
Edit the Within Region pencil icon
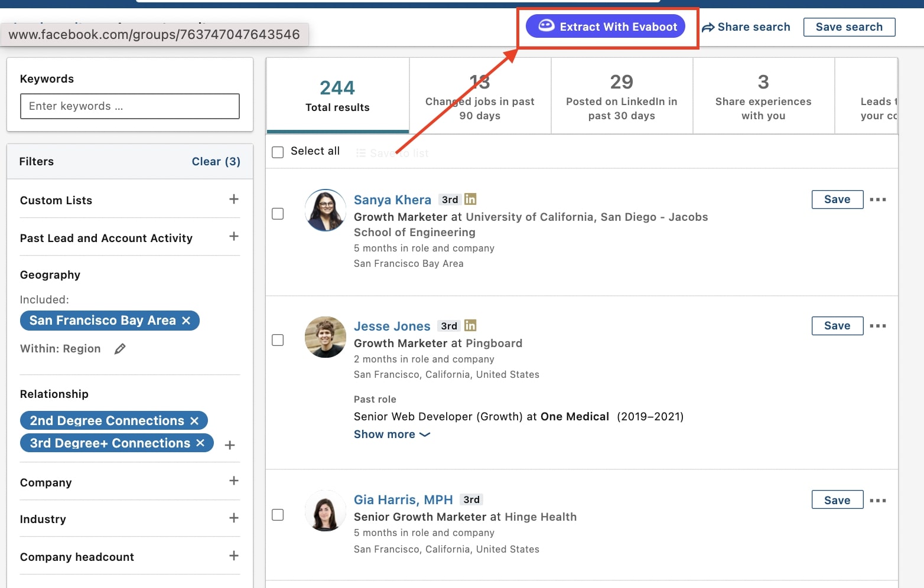coord(120,349)
